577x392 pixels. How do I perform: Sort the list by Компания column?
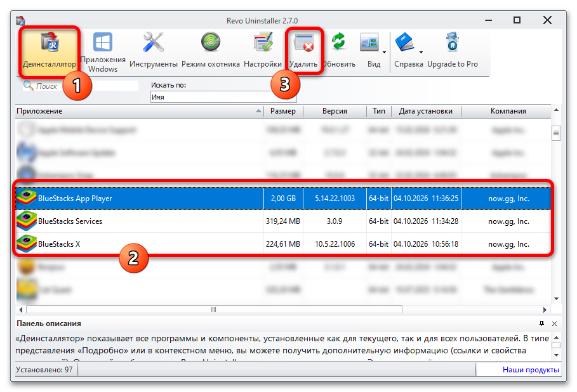tap(508, 111)
